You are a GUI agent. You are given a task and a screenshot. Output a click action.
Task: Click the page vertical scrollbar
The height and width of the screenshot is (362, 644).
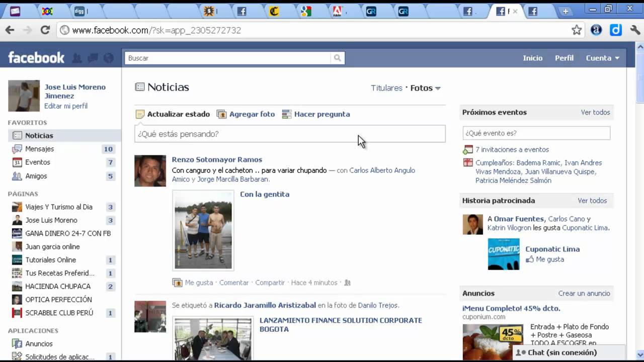pos(640,201)
